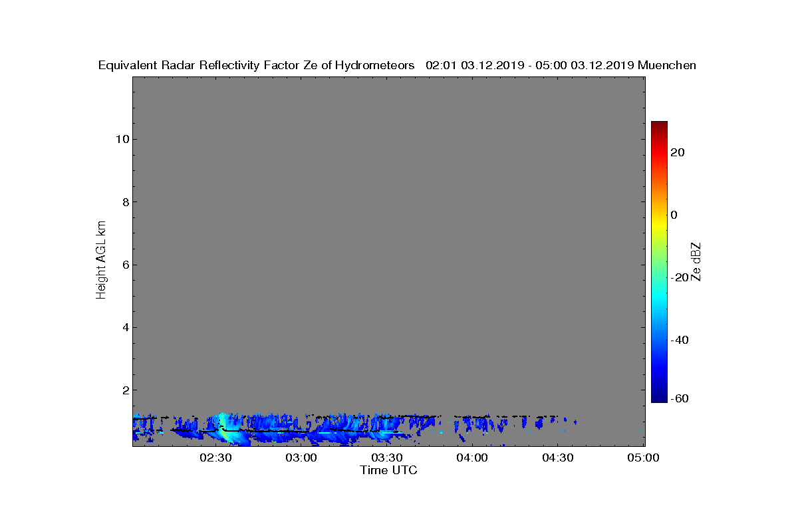Image resolution: width=798 pixels, height=532 pixels.
Task: Click the '03:00' time tick label
Action: pyautogui.click(x=301, y=458)
